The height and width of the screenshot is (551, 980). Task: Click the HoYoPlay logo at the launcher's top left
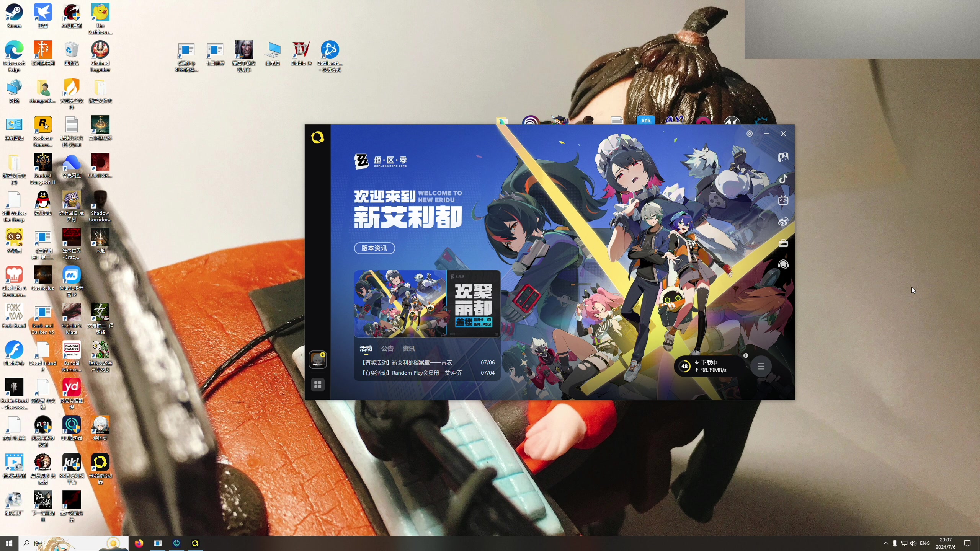tap(317, 137)
